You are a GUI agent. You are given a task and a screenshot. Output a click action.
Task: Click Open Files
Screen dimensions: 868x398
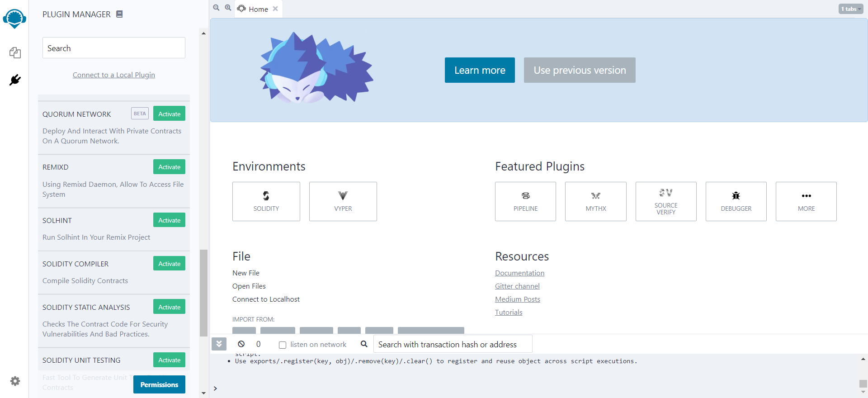pos(249,286)
